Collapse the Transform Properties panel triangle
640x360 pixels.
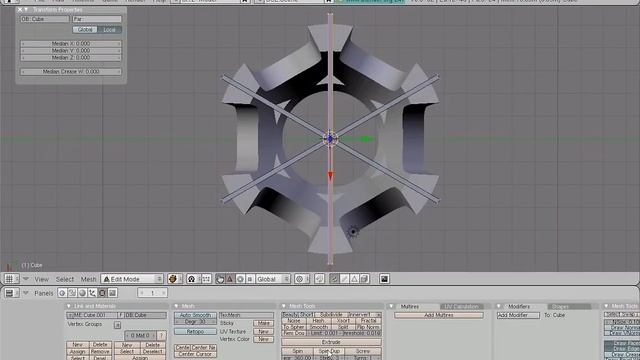click(x=26, y=9)
